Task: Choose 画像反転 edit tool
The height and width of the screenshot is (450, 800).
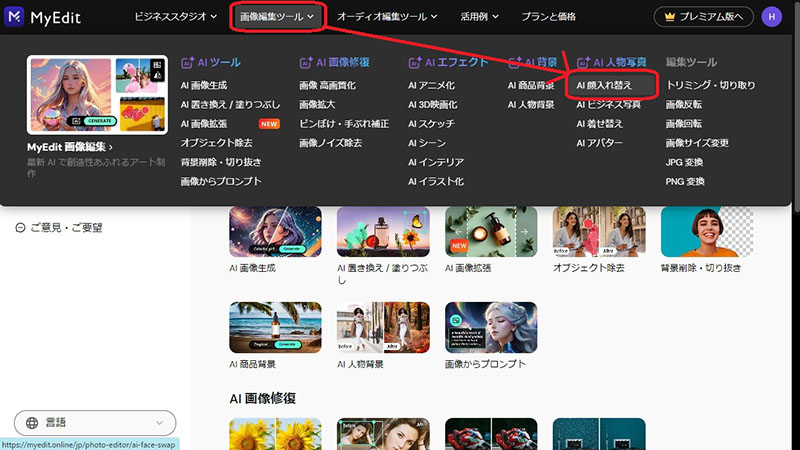Action: [x=684, y=105]
